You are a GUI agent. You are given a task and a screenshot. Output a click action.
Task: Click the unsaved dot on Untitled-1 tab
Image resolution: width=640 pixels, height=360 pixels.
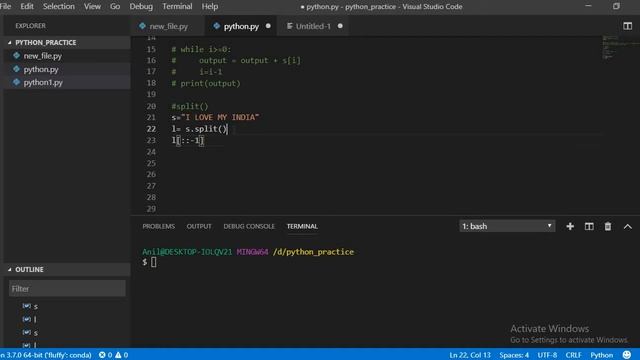tap(340, 26)
